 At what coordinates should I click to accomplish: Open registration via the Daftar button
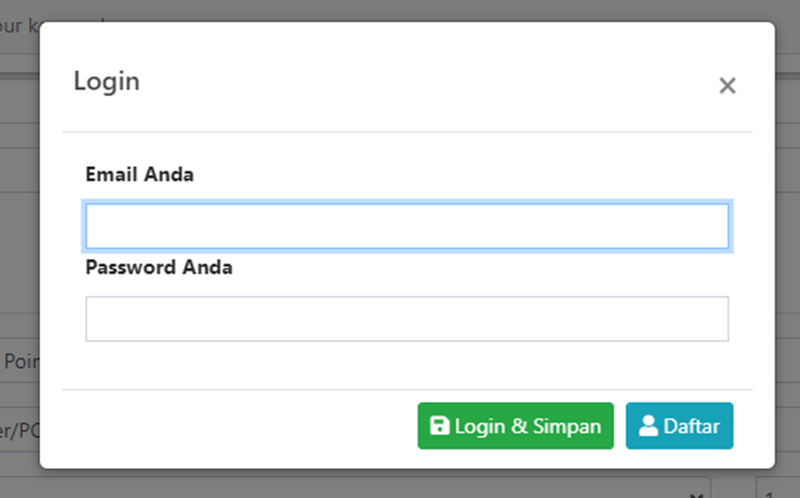point(679,426)
